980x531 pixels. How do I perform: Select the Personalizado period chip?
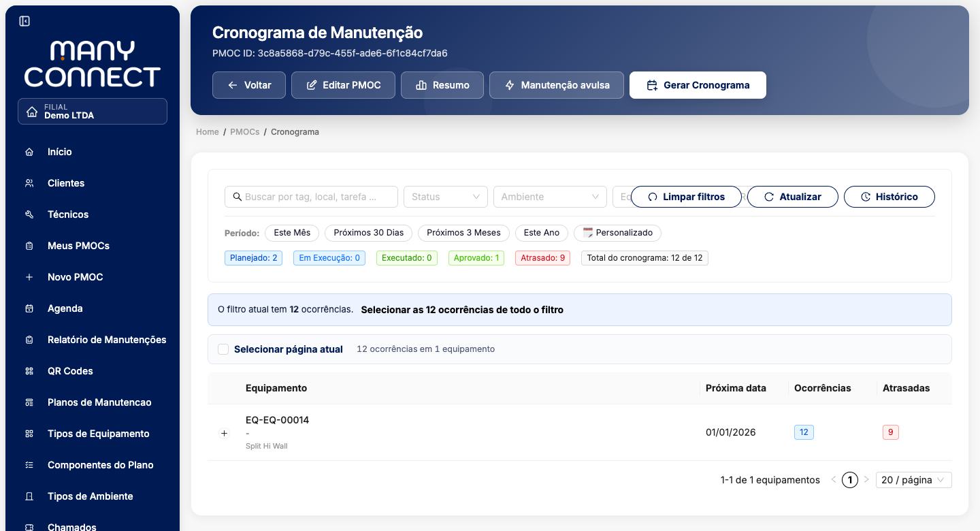[617, 233]
